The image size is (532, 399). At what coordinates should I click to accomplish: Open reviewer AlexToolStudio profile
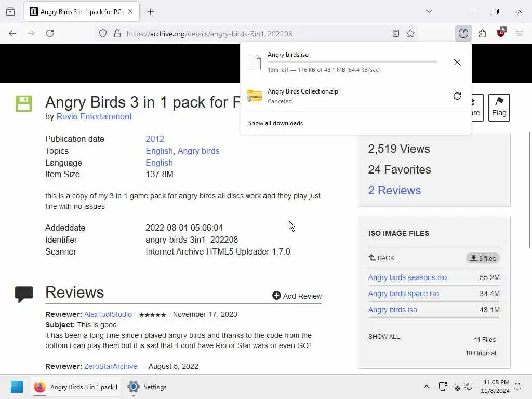tap(108, 314)
